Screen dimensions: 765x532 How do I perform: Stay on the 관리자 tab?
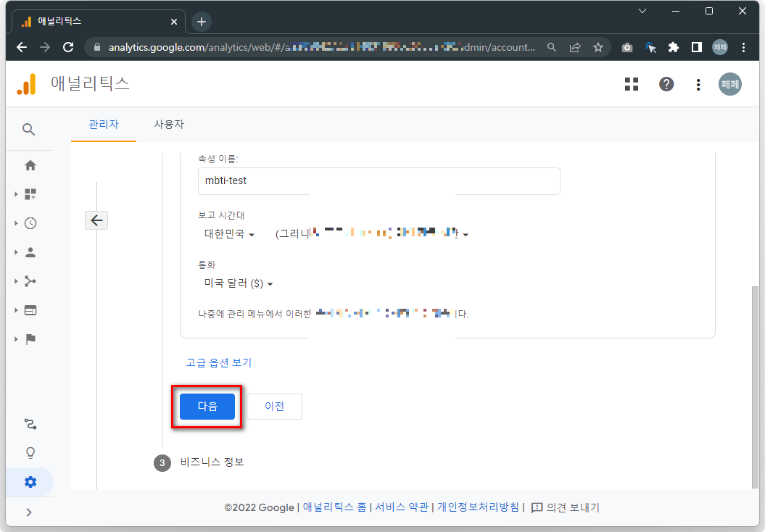coord(103,124)
